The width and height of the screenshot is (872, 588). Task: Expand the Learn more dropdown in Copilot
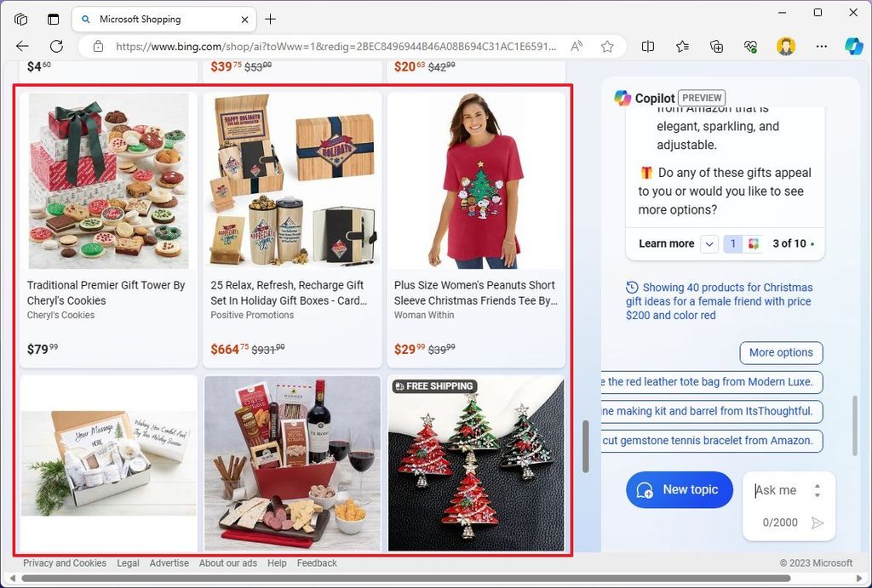click(x=709, y=243)
